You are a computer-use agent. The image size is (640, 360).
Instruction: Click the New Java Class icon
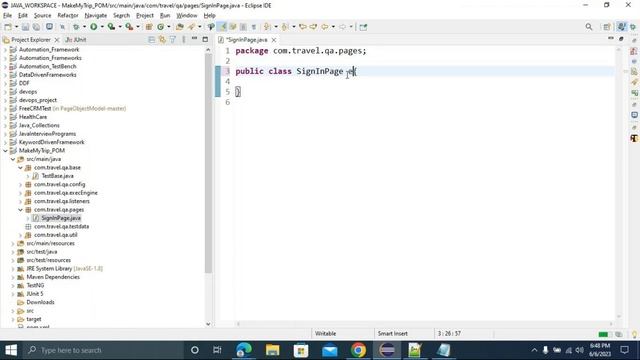[x=160, y=27]
